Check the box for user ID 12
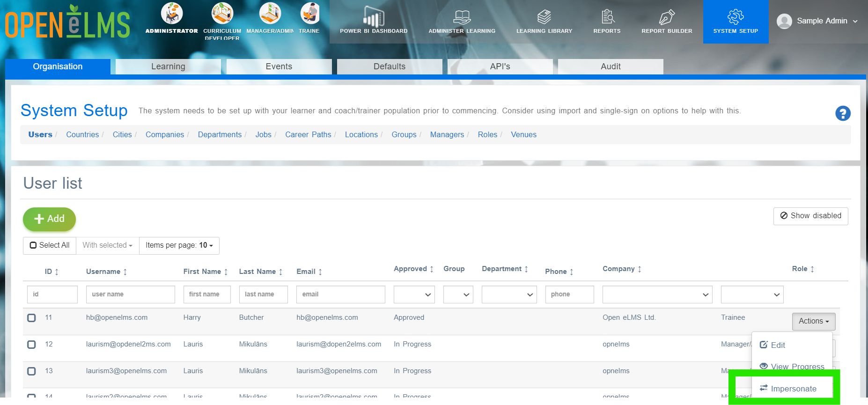Screen dimensions: 868x405 (x=31, y=345)
